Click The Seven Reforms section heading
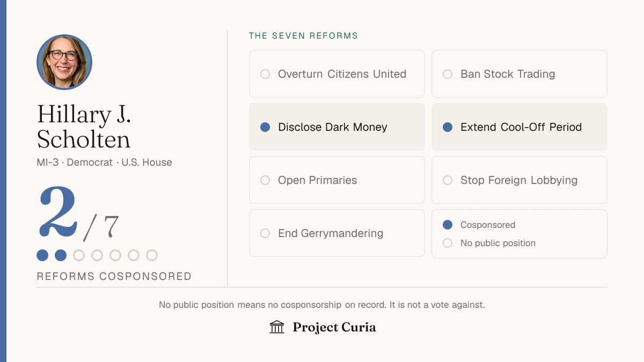This screenshot has width=644, height=362. coord(304,36)
